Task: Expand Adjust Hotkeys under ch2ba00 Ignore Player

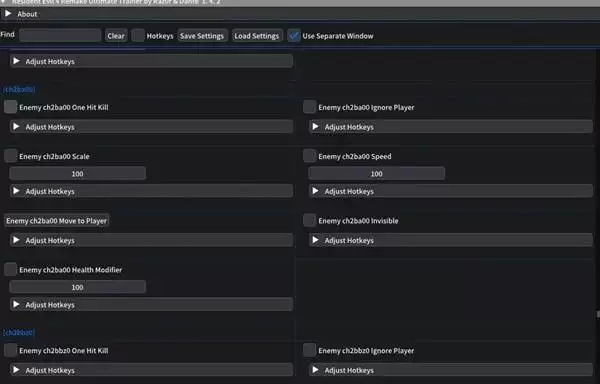Action: (x=451, y=127)
